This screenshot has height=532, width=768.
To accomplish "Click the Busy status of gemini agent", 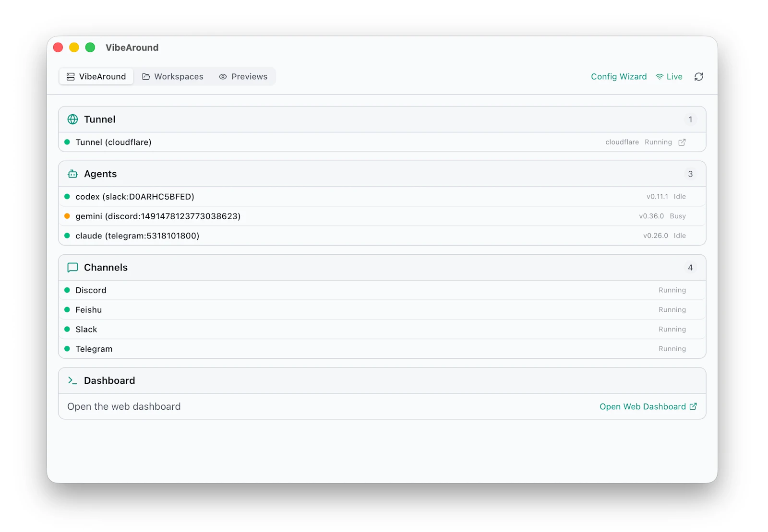I will point(678,216).
